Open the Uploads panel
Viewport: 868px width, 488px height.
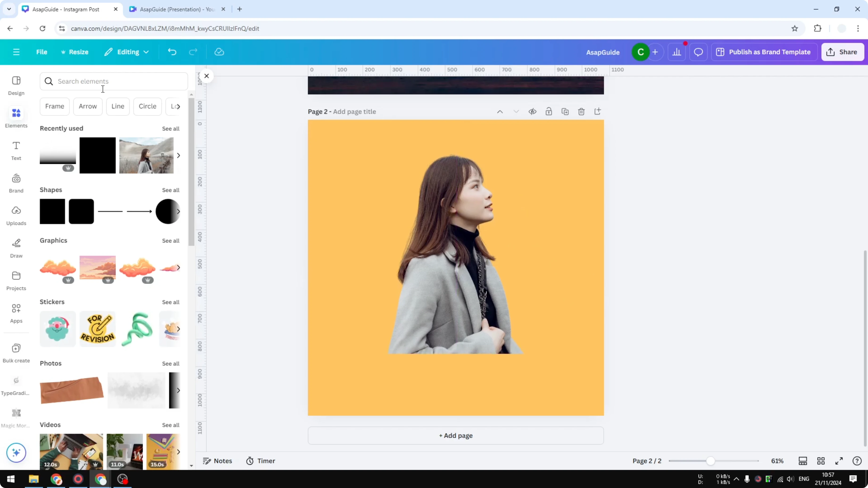coord(16,215)
